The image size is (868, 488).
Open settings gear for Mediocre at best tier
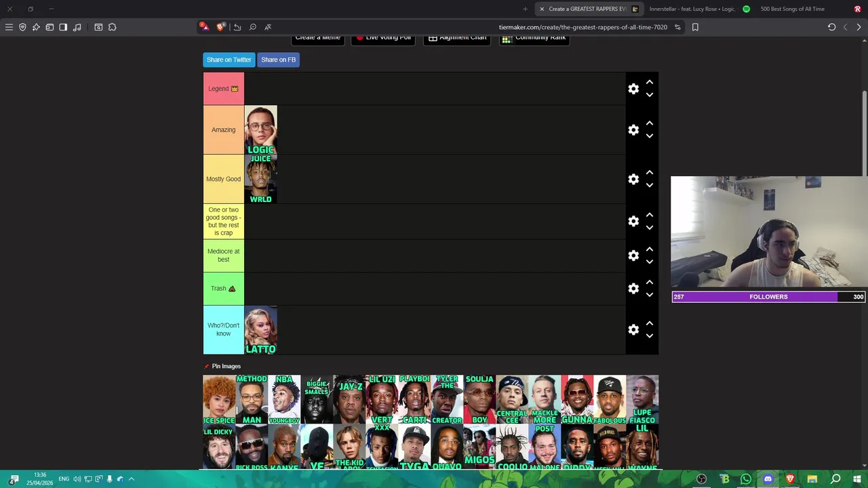click(x=633, y=256)
